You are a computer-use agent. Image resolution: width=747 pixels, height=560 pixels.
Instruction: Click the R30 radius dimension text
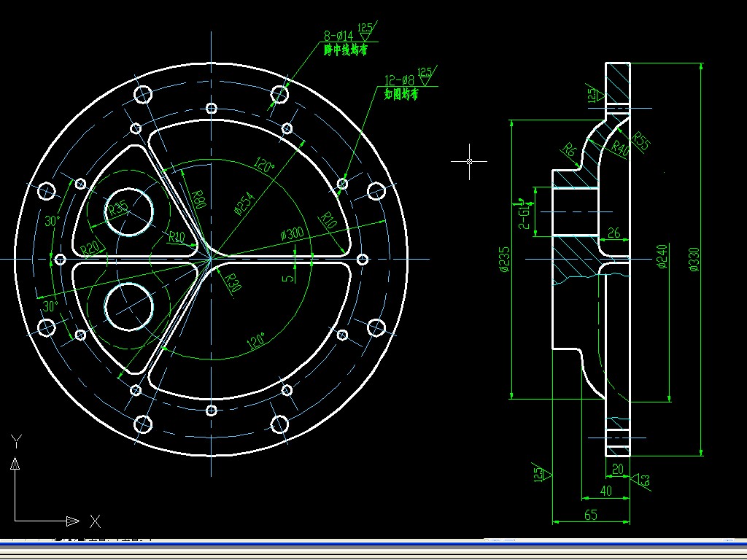tap(233, 282)
